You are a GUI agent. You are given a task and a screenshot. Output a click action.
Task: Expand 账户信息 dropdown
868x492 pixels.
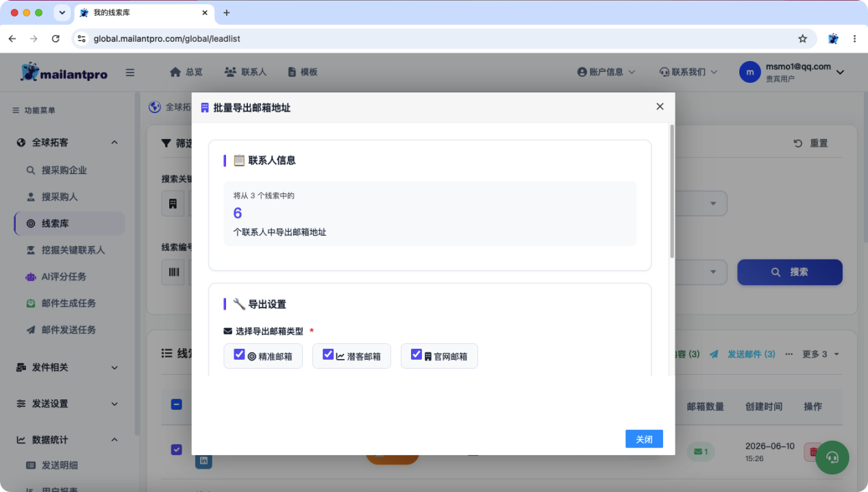tap(606, 72)
